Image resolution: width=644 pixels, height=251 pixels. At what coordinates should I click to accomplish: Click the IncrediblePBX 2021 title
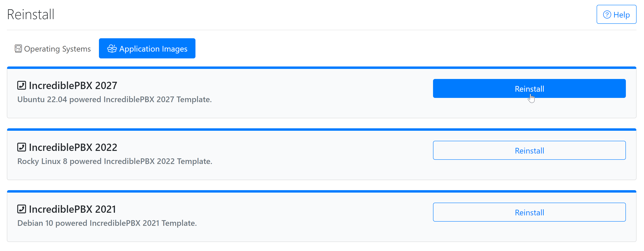point(72,209)
